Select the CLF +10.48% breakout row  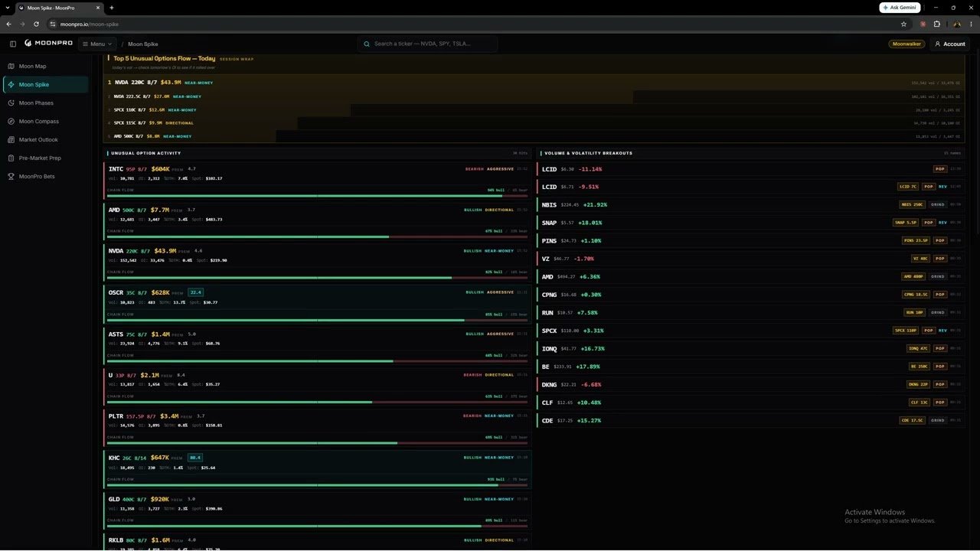pos(751,403)
